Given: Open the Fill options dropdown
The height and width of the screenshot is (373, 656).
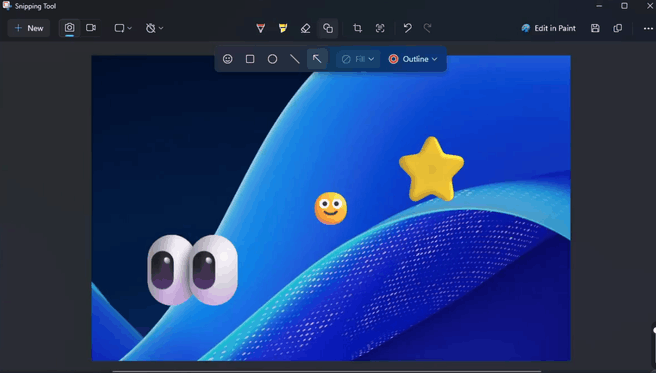Looking at the screenshot, I should pyautogui.click(x=358, y=59).
